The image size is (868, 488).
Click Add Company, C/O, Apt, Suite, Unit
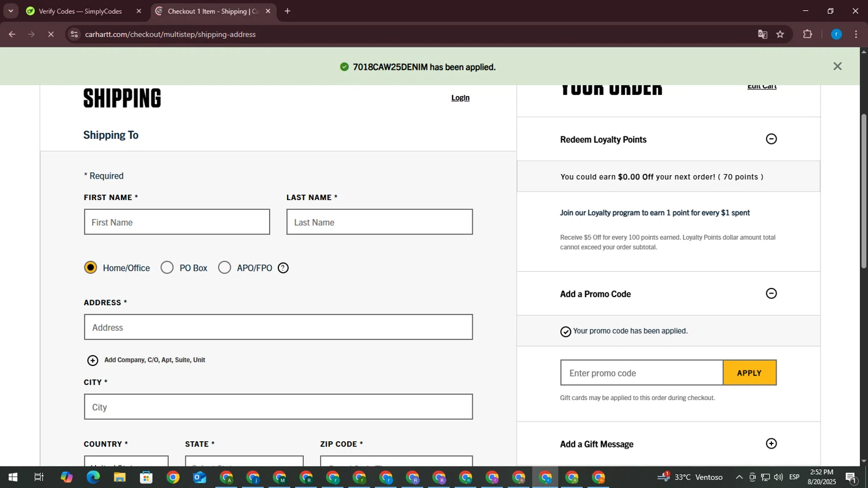pyautogui.click(x=155, y=360)
